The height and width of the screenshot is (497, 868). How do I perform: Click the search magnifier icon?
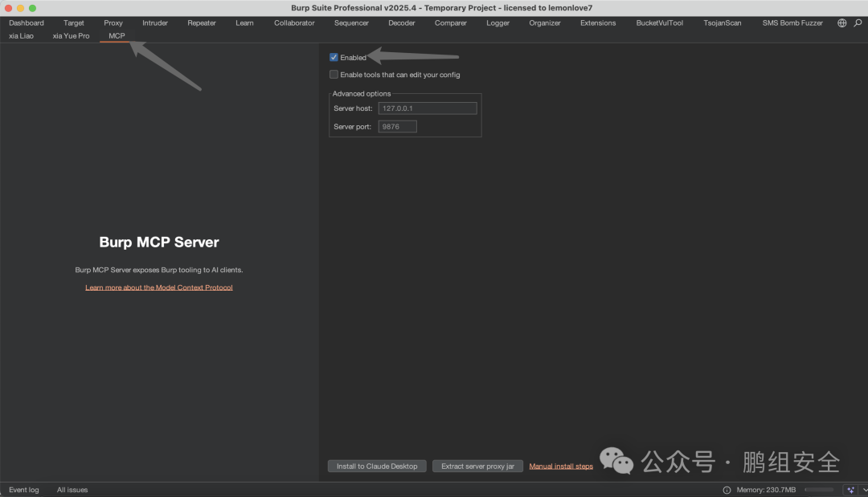point(858,22)
